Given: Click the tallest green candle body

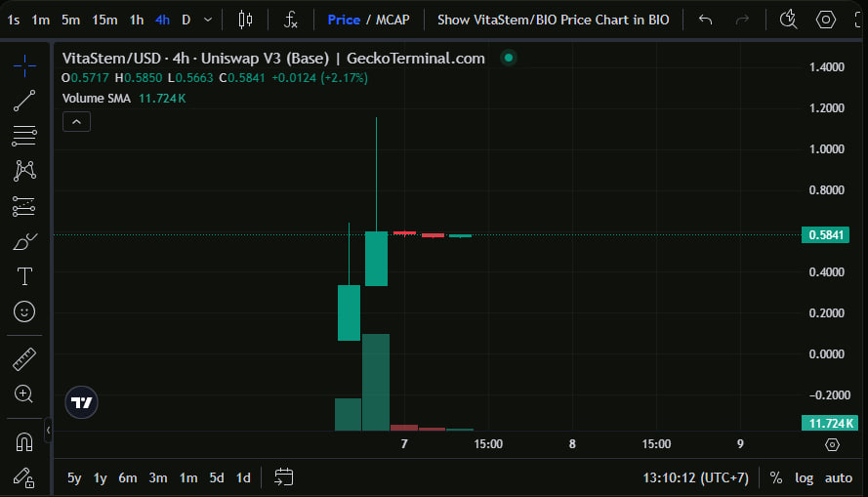Looking at the screenshot, I should [377, 259].
